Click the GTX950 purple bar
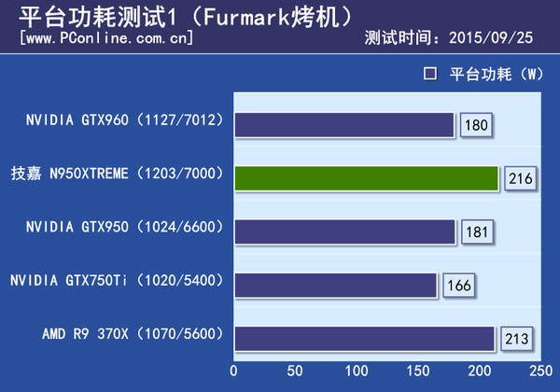 click(345, 232)
